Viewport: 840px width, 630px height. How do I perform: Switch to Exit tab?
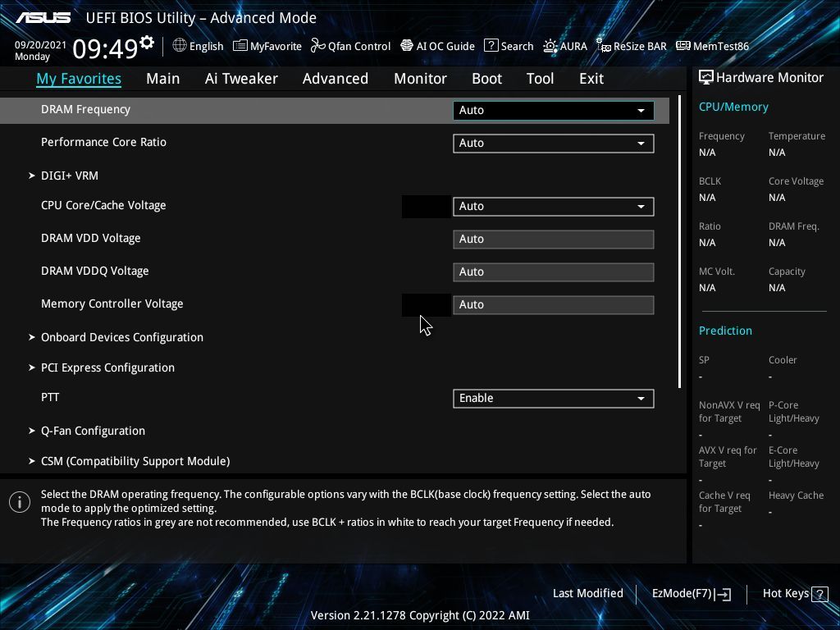591,79
